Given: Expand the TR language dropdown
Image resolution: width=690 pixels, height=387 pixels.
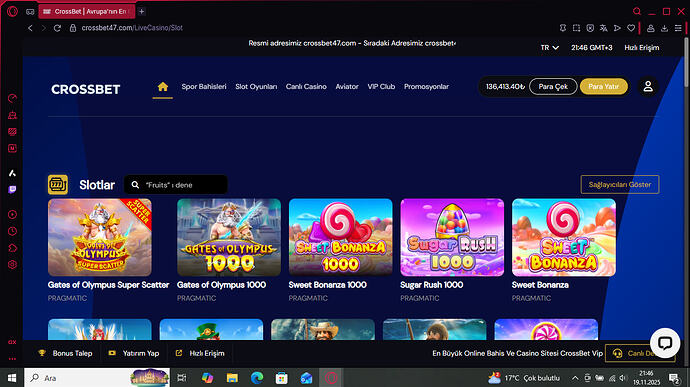Looking at the screenshot, I should click(x=549, y=48).
